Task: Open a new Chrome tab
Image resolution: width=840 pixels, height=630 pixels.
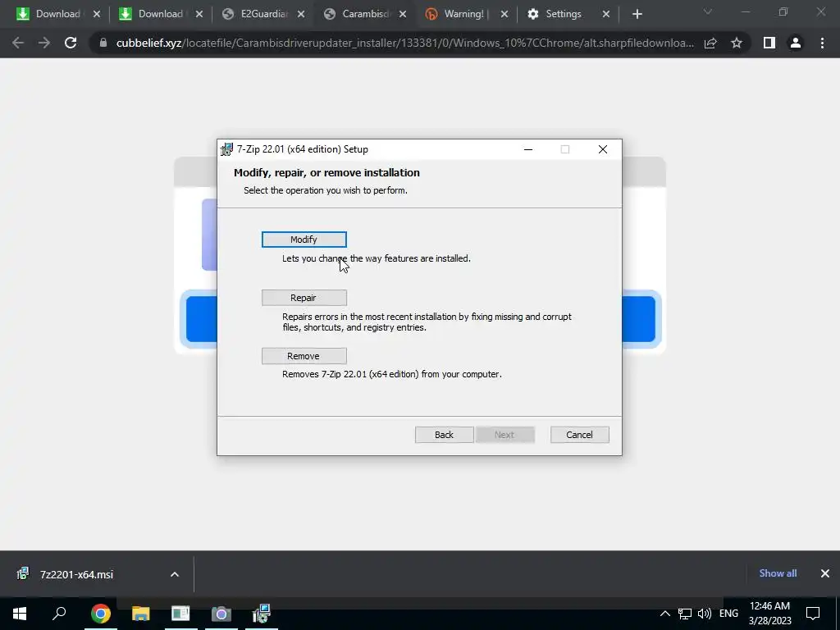Action: point(637,15)
